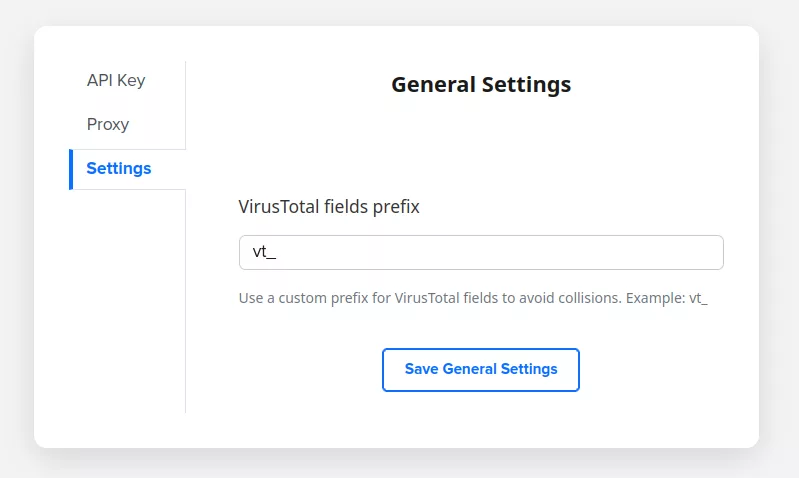Click the word 'Save' on the button

click(421, 369)
